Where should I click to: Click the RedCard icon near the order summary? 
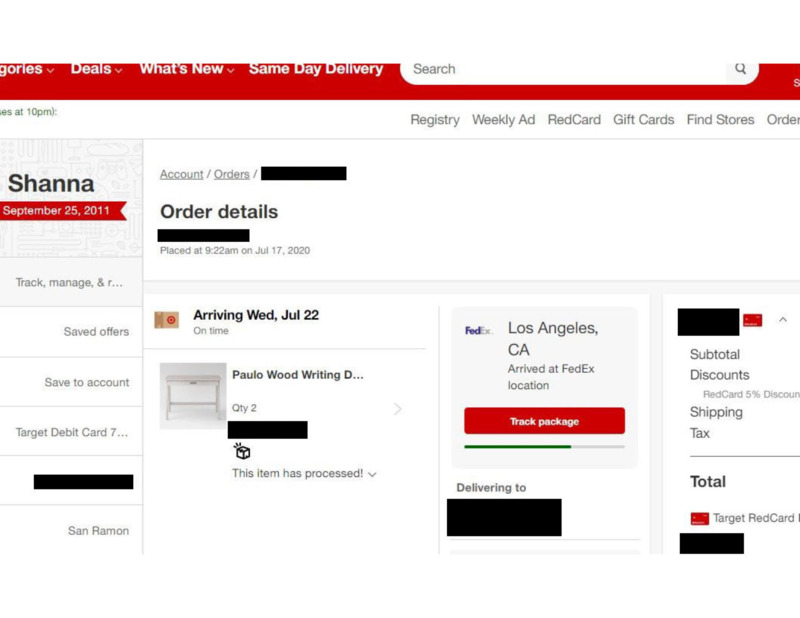[753, 320]
